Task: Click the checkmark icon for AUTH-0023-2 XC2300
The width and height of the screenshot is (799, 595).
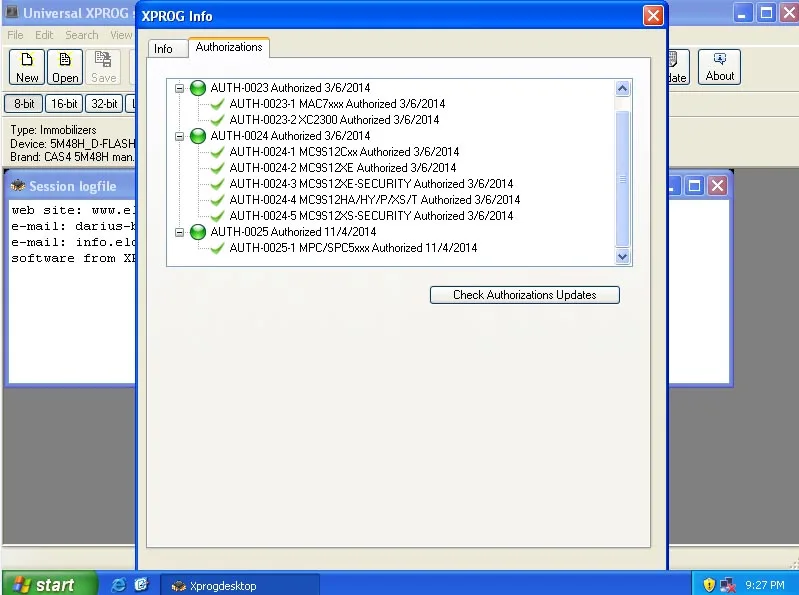Action: click(218, 120)
